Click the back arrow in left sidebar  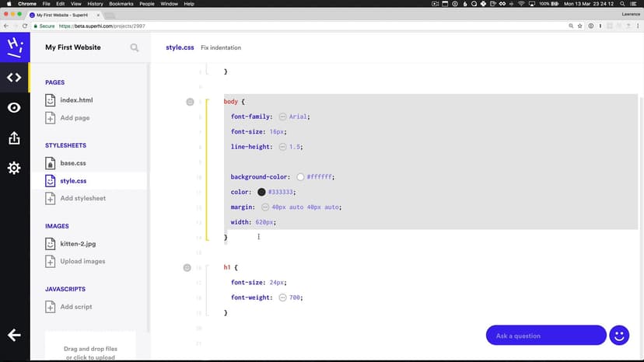[14, 336]
